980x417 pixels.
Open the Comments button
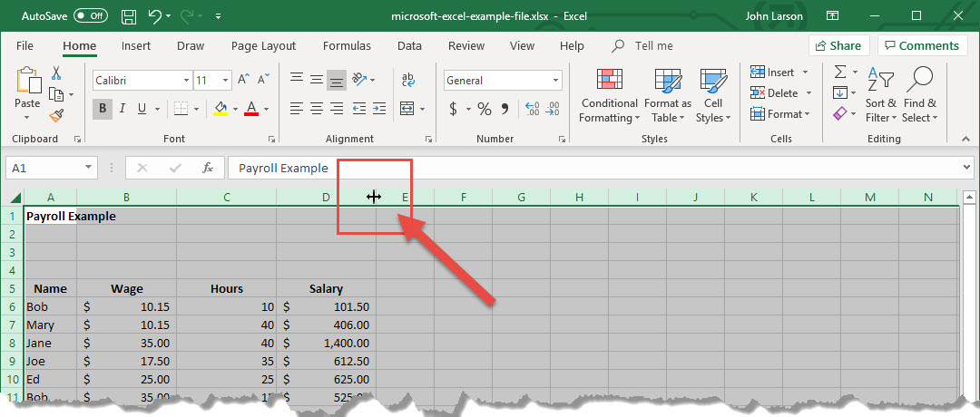click(921, 45)
